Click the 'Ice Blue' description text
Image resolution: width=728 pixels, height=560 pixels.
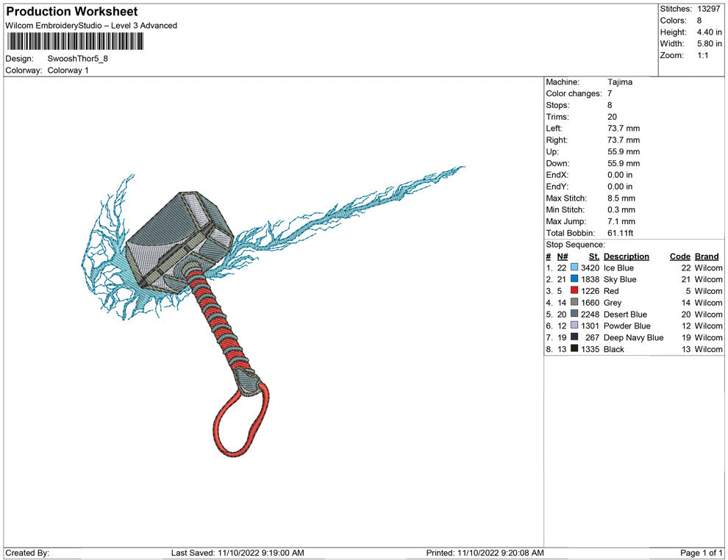(618, 268)
